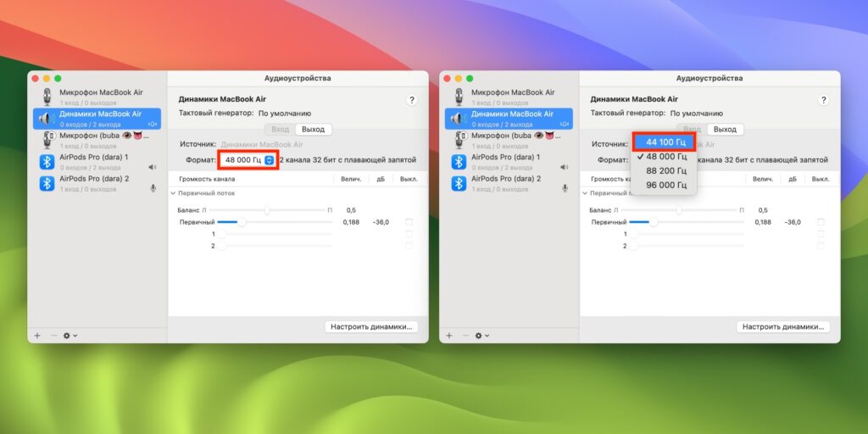Click Первичный volume slider knob in left window

[242, 222]
